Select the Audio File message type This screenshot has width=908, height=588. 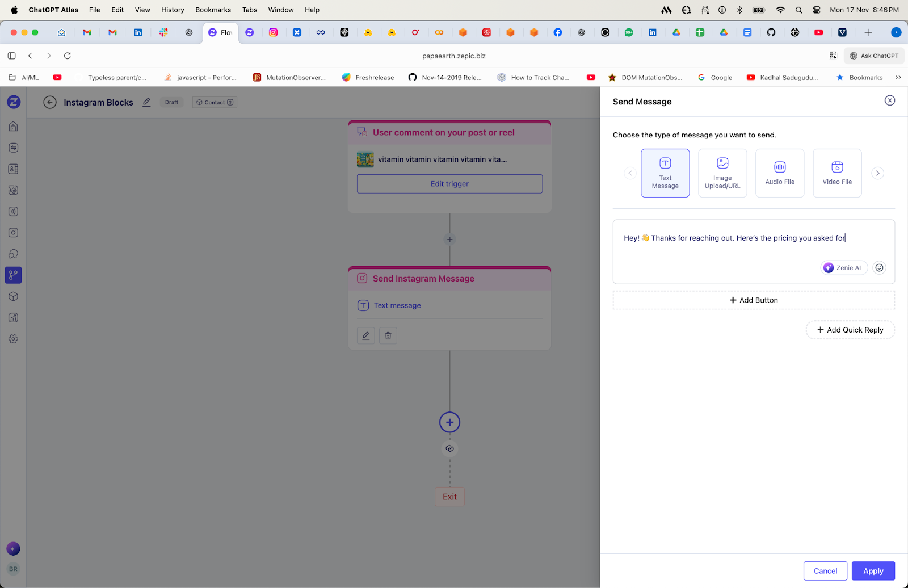pos(780,173)
